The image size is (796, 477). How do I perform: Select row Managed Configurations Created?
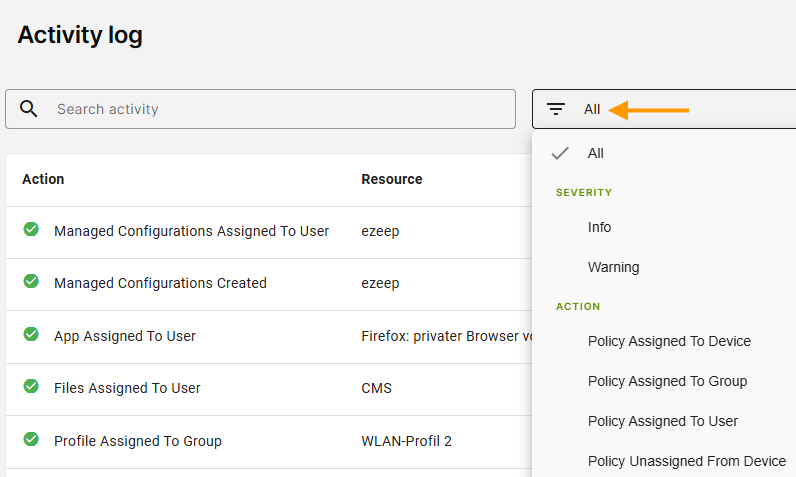[269, 284]
